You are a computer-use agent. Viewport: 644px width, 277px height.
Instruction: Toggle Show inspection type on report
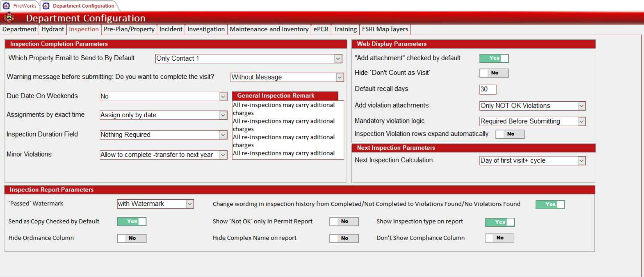coord(499,222)
